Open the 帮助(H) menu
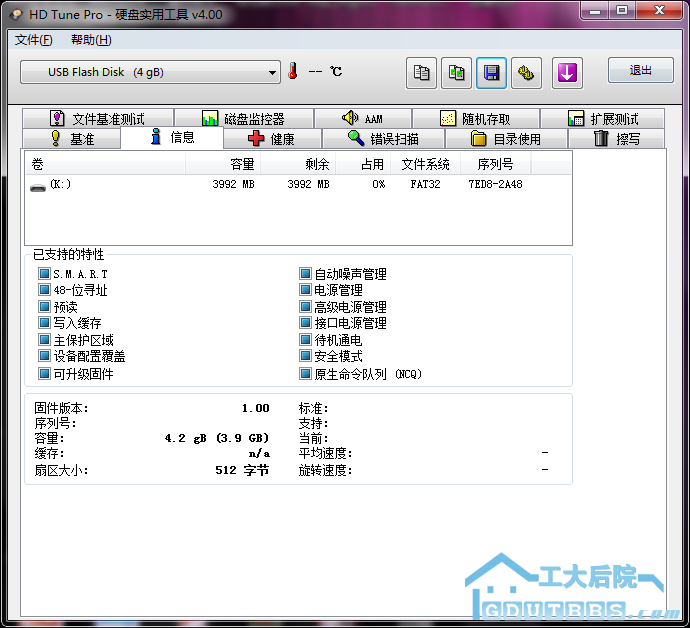The width and height of the screenshot is (690, 628). tap(92, 40)
